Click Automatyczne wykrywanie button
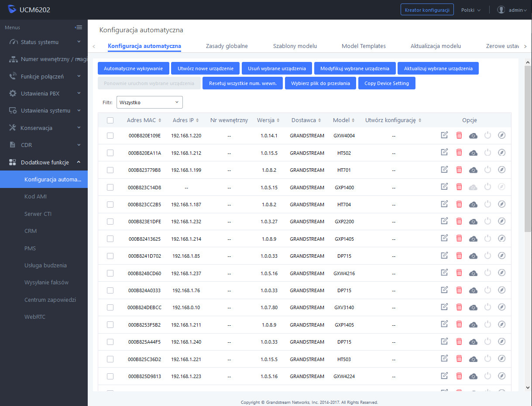 (x=133, y=68)
